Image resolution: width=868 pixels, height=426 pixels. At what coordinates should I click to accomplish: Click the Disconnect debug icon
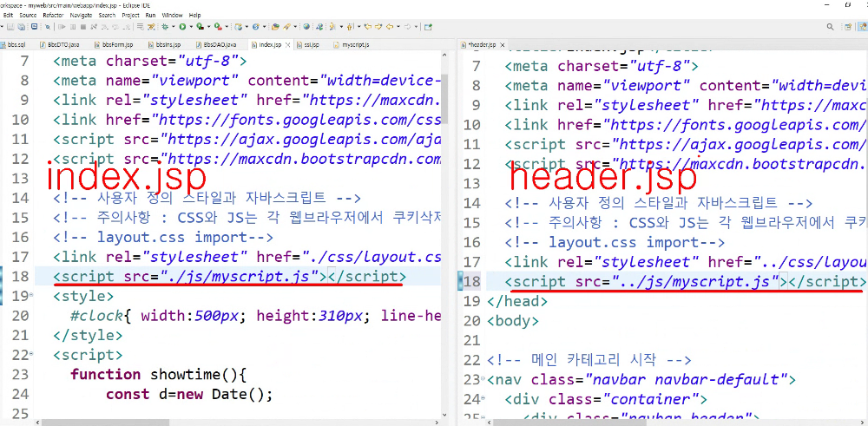(x=94, y=26)
